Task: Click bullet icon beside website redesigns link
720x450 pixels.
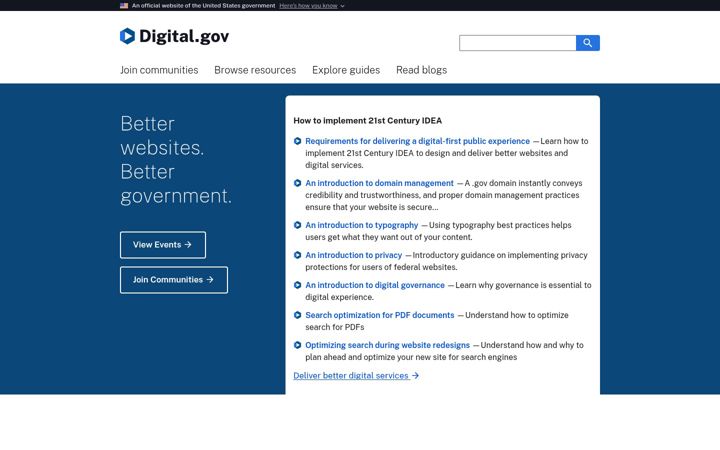Action: tap(298, 345)
